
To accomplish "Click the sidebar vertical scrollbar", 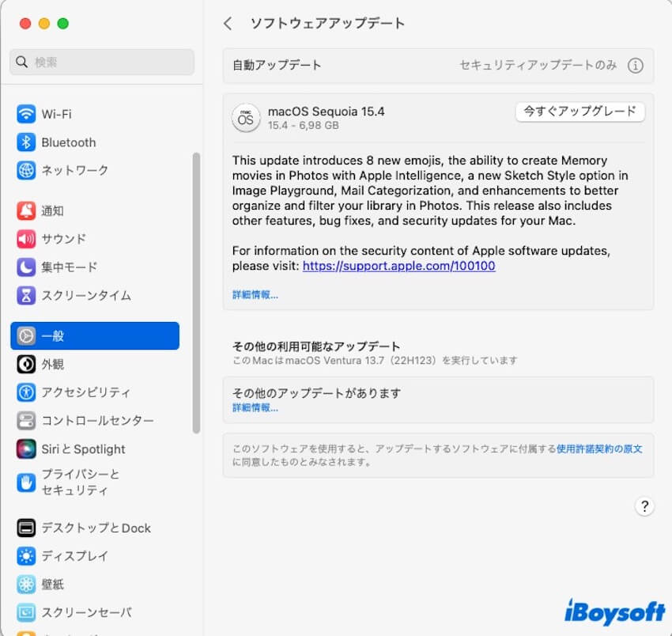I will [x=196, y=293].
